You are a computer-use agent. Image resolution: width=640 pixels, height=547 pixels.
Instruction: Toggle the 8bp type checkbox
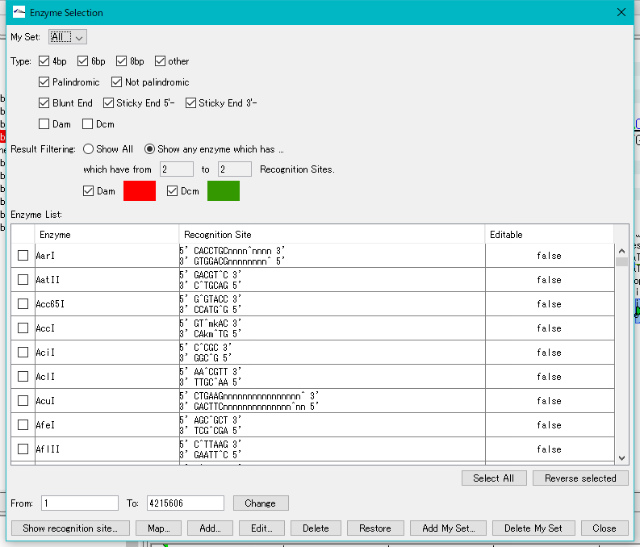[121, 61]
